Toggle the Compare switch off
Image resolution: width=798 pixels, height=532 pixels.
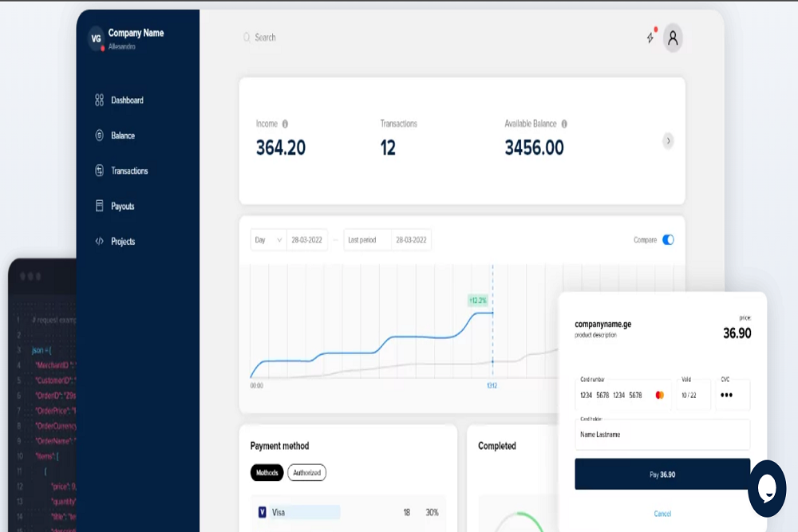click(668, 239)
